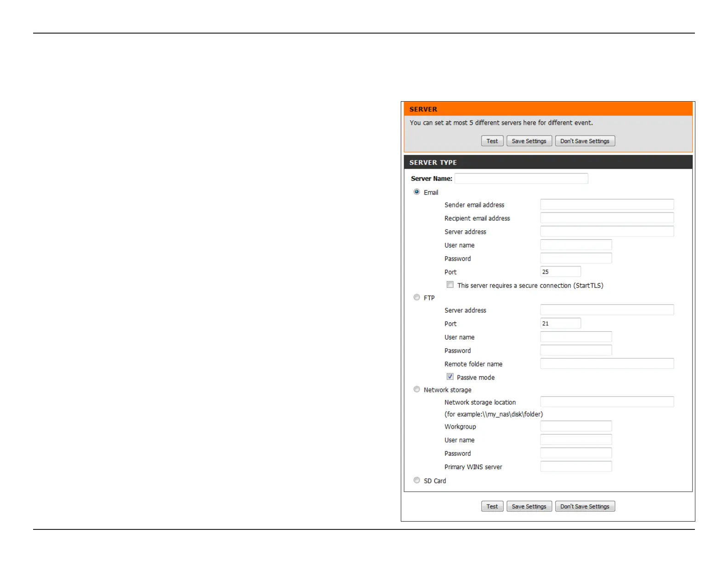Click the Email Server address field

point(607,231)
